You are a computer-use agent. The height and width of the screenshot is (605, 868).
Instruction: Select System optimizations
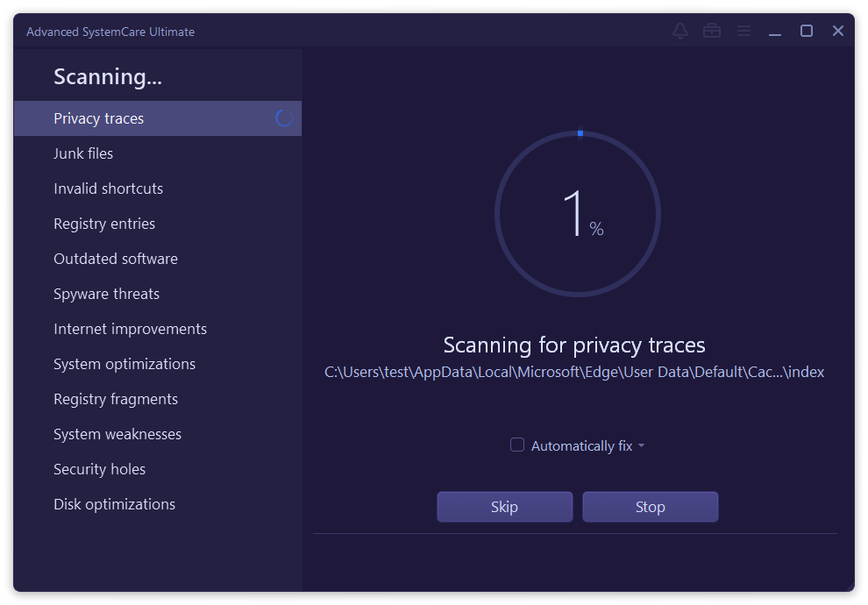pyautogui.click(x=123, y=364)
